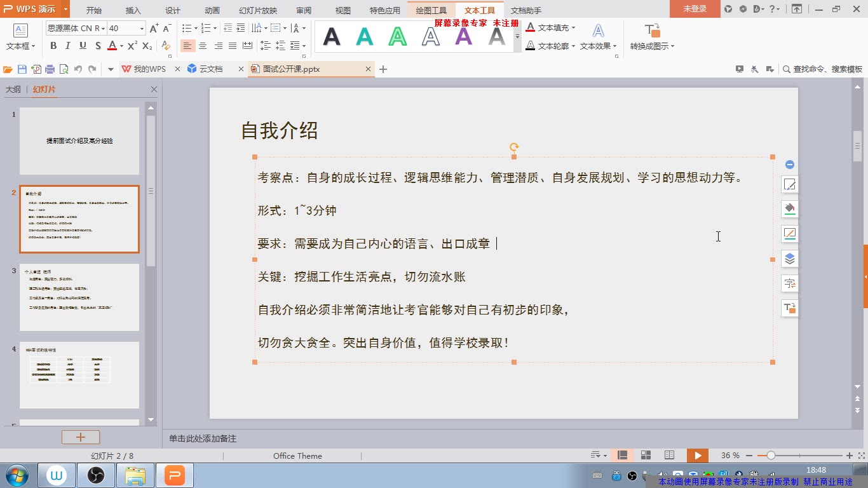The width and height of the screenshot is (868, 488).
Task: Switch to 大纲 panel tab
Action: tap(13, 90)
